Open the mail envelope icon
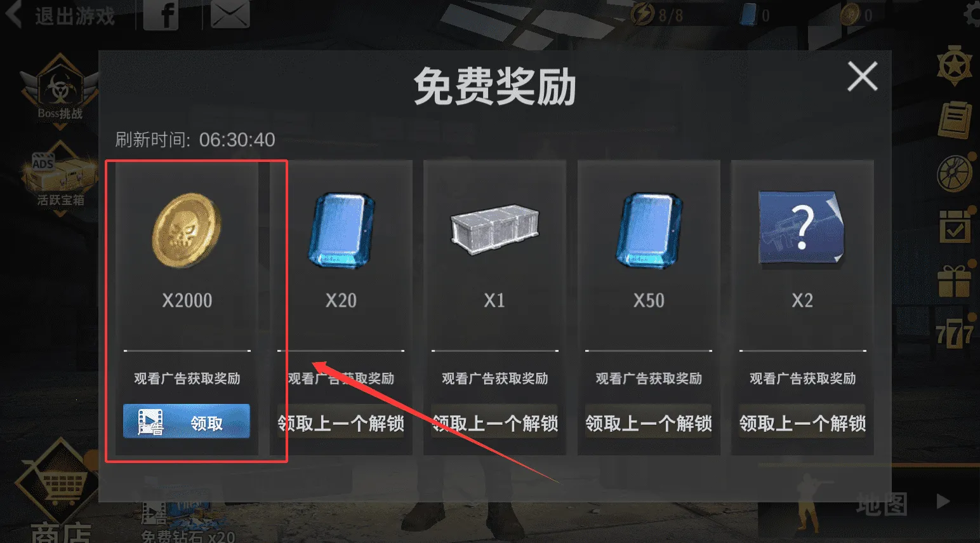Screen dimensions: 980x543 (230, 15)
